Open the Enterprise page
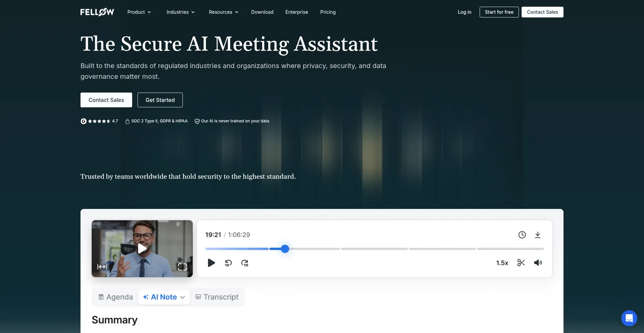Screen dimensions: 644x333 click(297, 12)
